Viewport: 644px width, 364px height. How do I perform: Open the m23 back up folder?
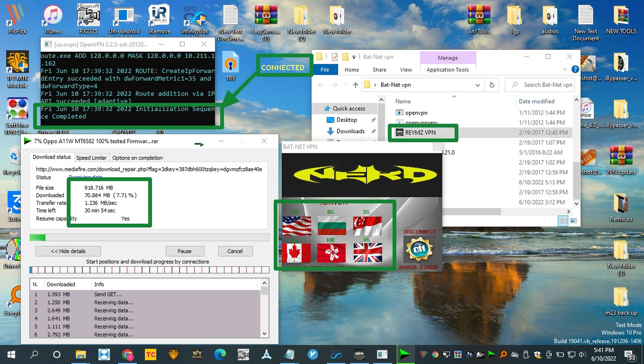[x=621, y=301]
